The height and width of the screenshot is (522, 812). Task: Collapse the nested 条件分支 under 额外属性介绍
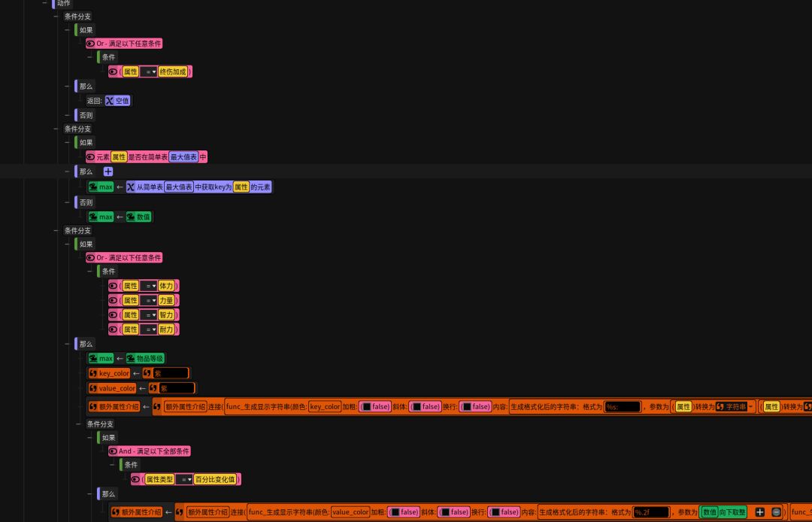(x=79, y=424)
